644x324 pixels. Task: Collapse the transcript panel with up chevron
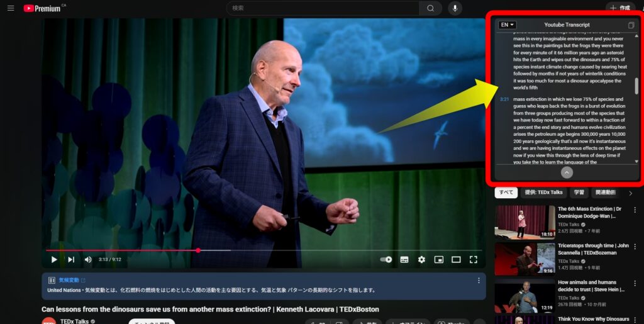567,173
